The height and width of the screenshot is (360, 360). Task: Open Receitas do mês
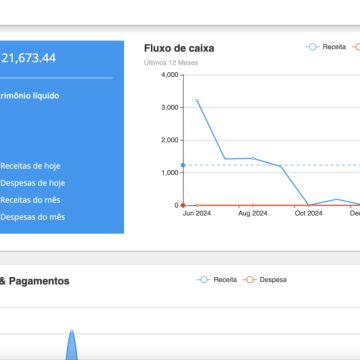30,200
